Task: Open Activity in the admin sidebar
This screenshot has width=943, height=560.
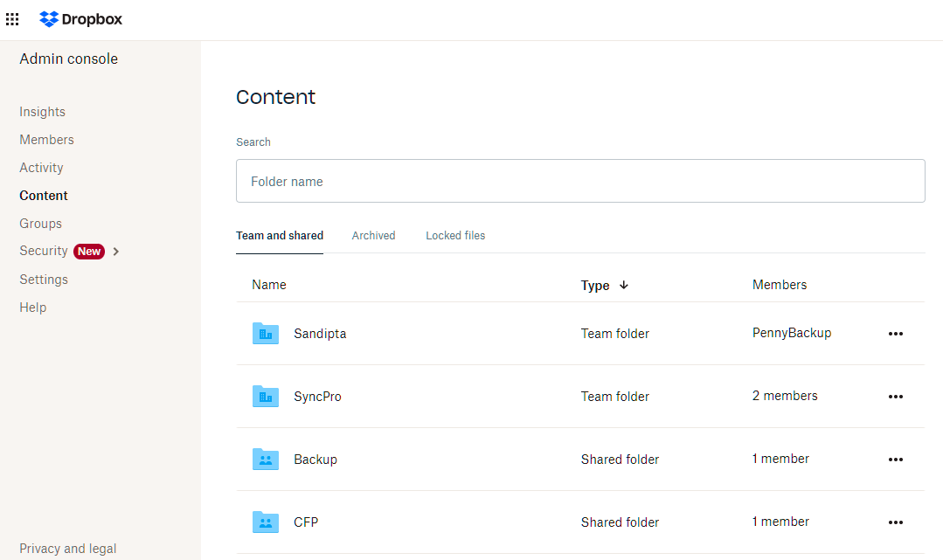Action: tap(41, 168)
